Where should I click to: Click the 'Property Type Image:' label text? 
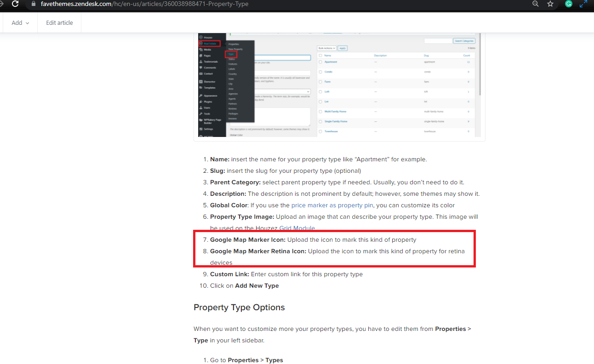point(242,216)
